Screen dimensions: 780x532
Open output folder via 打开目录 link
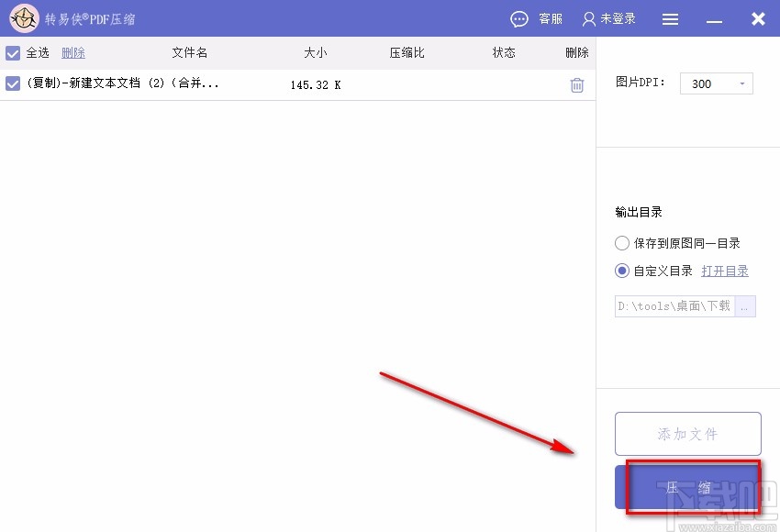[x=726, y=270]
